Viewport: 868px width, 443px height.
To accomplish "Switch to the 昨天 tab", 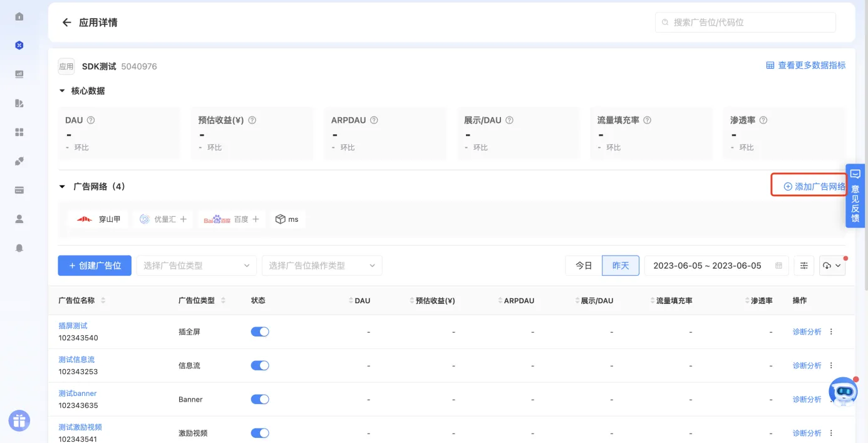I will 621,266.
